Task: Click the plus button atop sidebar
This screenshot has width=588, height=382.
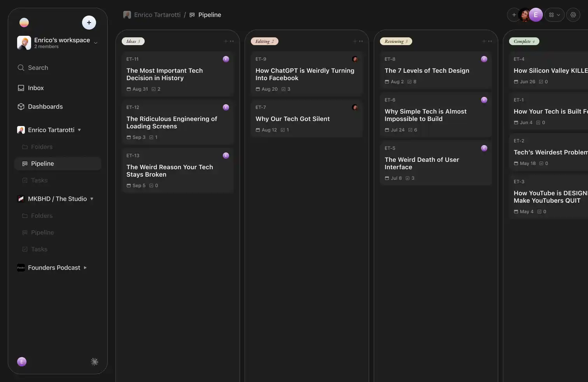Action: click(89, 23)
